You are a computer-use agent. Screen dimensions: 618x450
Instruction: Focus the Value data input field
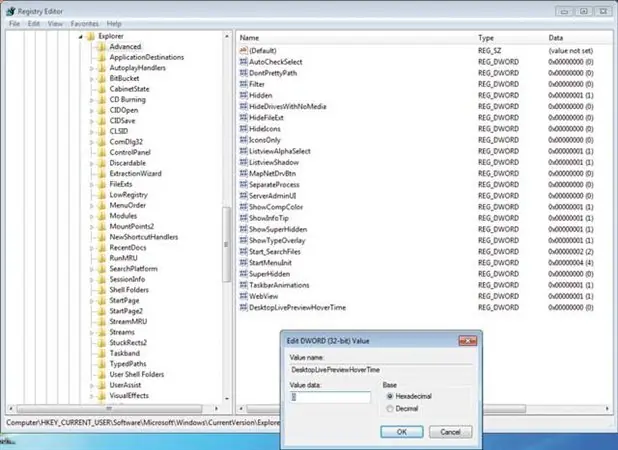330,397
